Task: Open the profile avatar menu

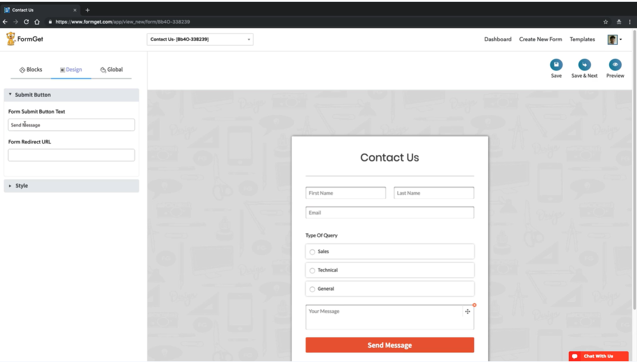Action: pos(614,39)
